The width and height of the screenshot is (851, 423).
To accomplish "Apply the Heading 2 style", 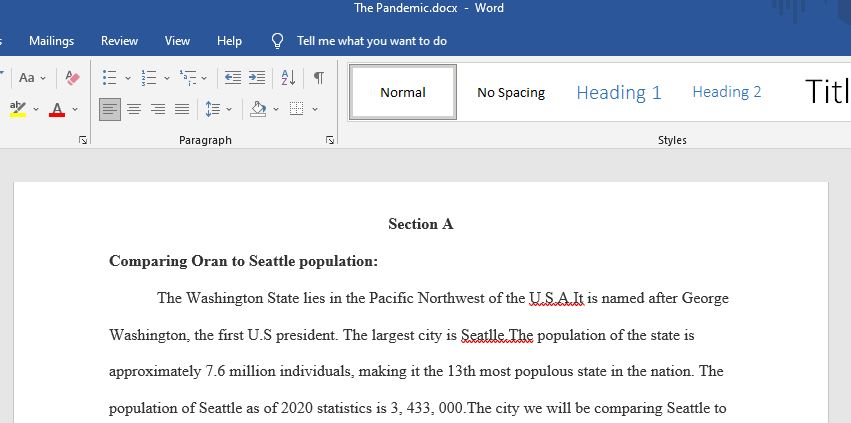I will click(727, 92).
